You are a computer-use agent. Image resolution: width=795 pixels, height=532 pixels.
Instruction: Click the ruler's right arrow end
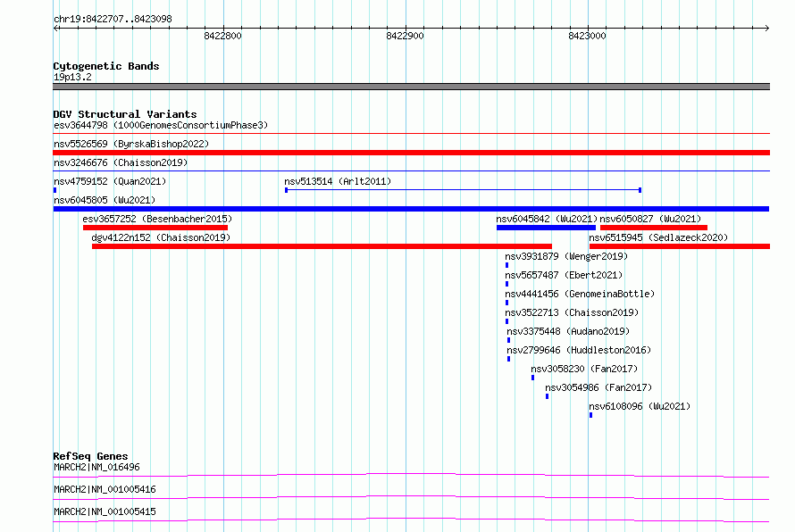[766, 28]
